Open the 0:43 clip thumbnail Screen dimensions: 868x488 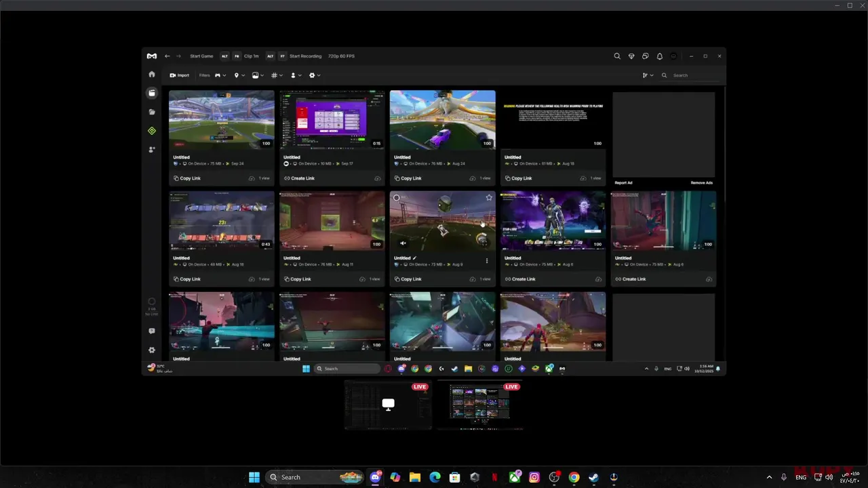point(222,220)
